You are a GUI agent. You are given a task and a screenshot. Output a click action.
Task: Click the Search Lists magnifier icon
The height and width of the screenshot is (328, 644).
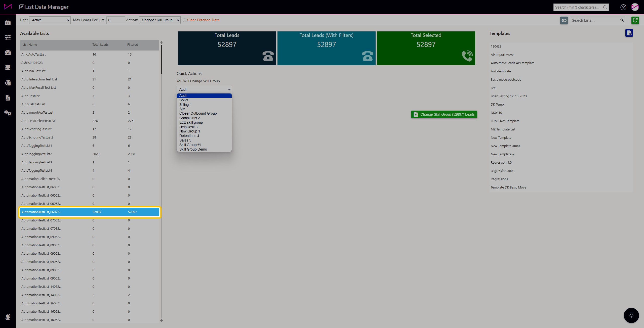pos(622,20)
